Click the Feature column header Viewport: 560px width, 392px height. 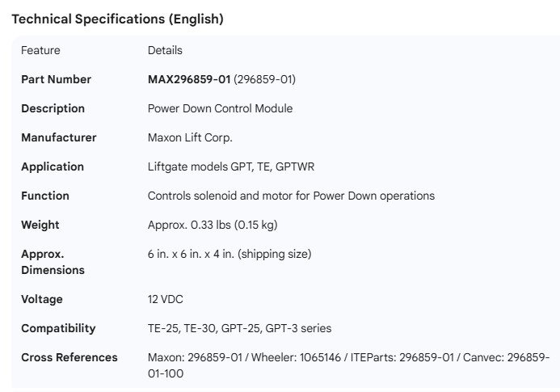40,50
